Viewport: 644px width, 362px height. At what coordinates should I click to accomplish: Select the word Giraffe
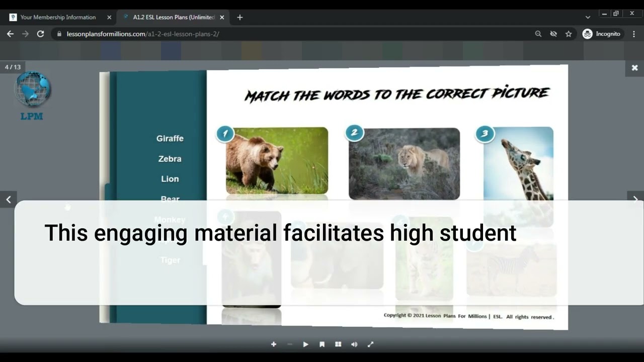click(x=170, y=138)
